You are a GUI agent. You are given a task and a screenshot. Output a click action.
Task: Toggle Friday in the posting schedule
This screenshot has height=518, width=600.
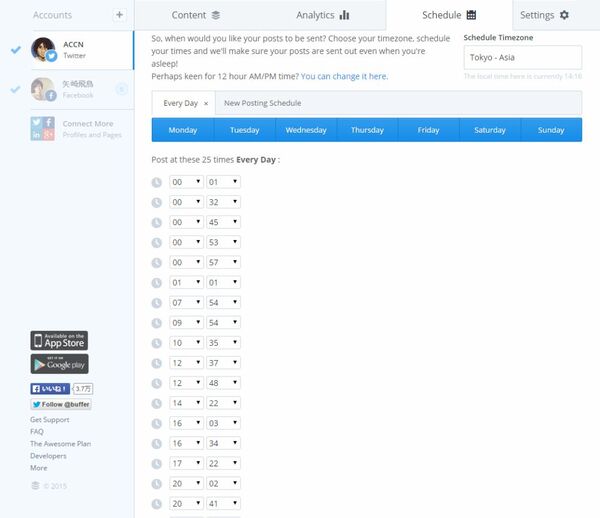pos(429,130)
